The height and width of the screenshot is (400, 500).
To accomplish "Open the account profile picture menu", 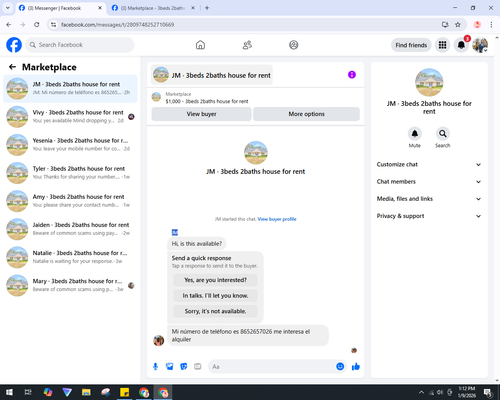I will click(x=480, y=45).
